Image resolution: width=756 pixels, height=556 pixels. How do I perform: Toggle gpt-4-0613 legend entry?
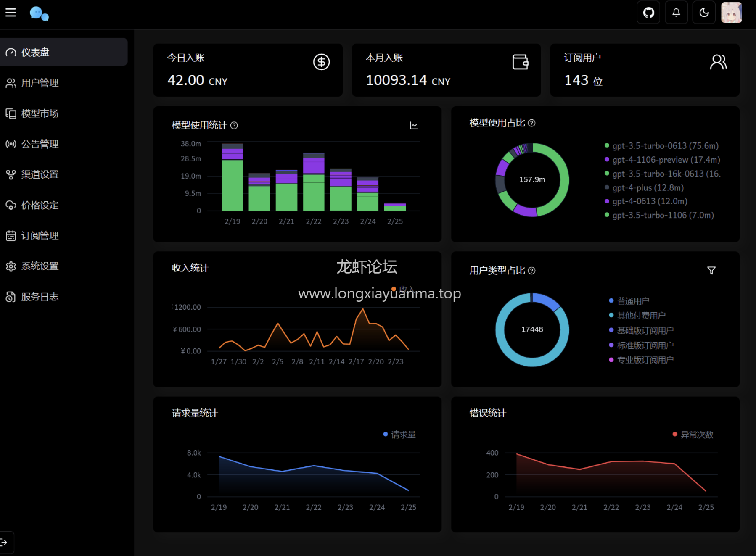tap(646, 201)
